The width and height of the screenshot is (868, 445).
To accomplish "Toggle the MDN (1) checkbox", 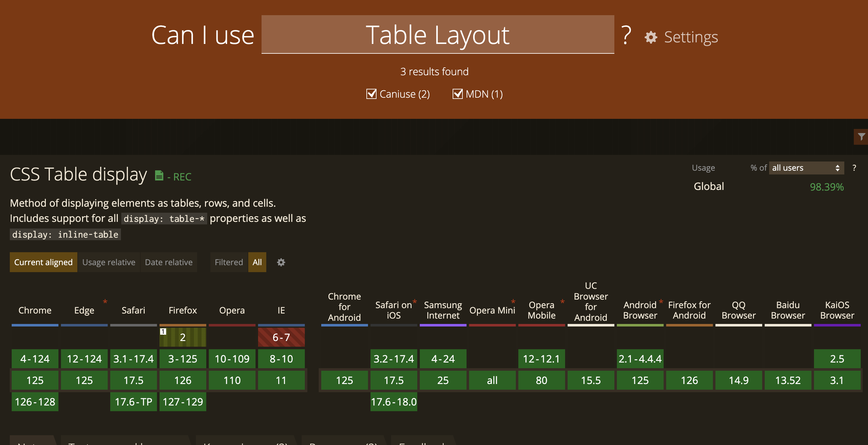I will click(457, 94).
